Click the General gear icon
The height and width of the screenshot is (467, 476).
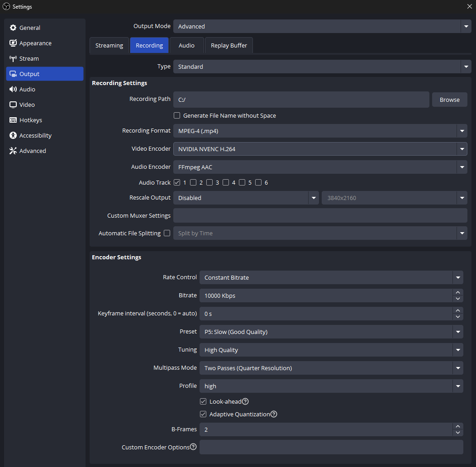click(13, 28)
